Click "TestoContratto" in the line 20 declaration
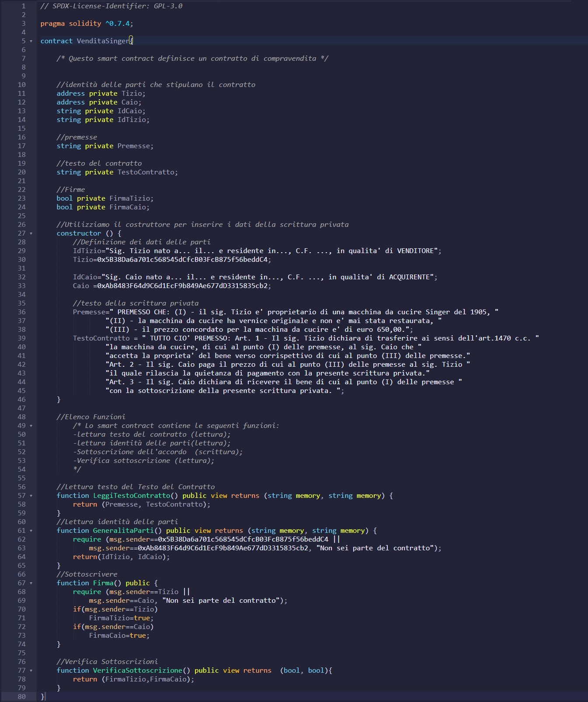Screen dimensions: 588x702 146,172
